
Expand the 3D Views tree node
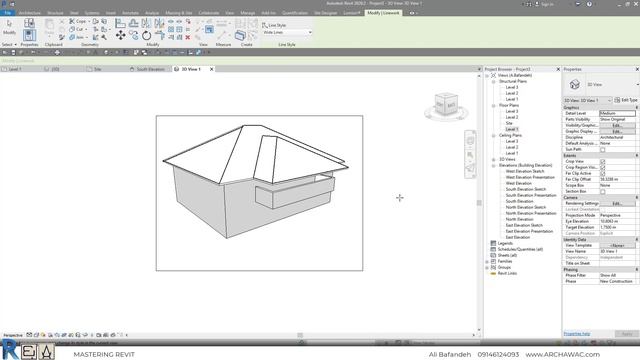pos(493,160)
